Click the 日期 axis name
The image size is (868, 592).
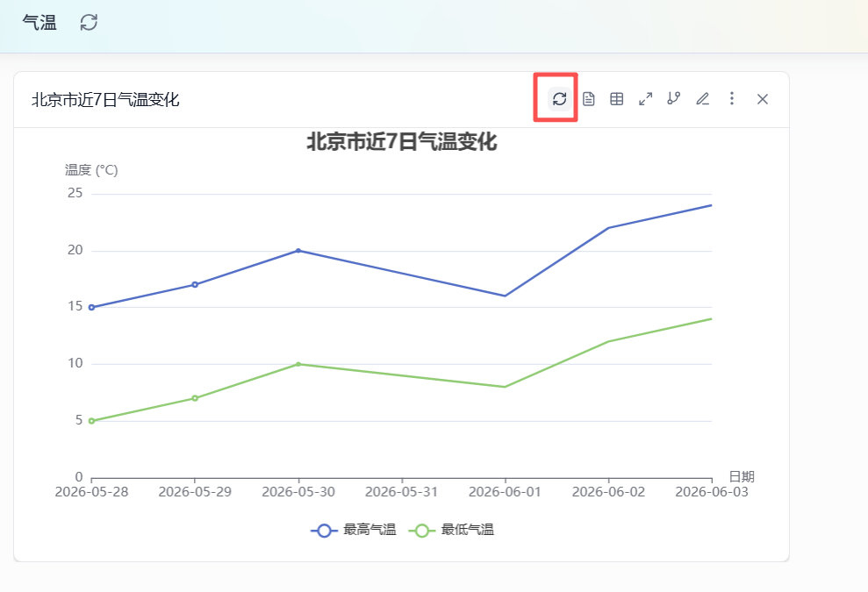click(742, 476)
